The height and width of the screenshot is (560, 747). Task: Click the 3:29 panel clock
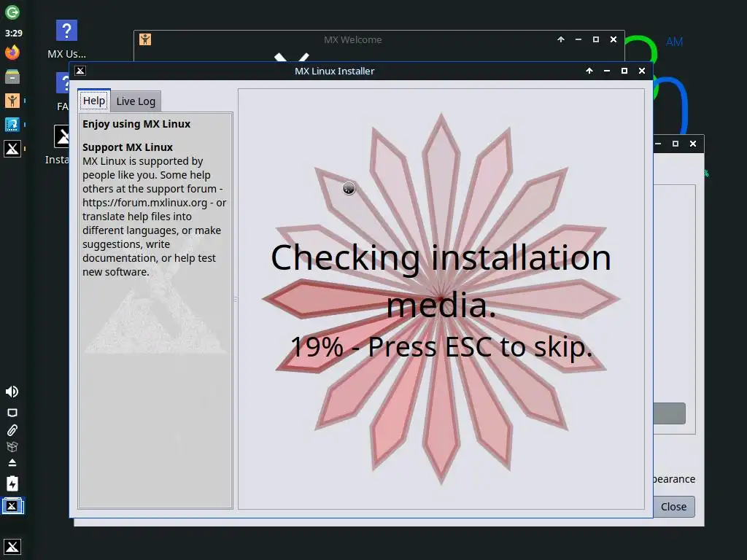click(x=13, y=34)
